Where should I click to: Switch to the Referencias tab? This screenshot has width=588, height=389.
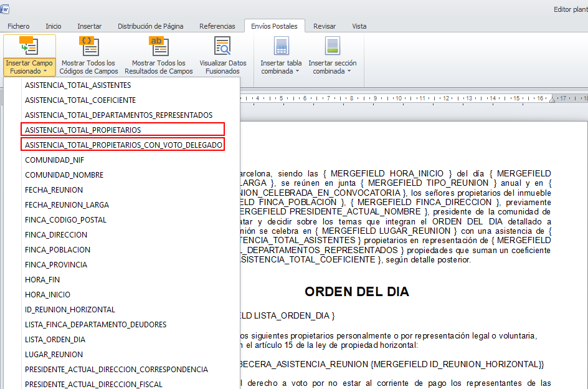coord(217,26)
